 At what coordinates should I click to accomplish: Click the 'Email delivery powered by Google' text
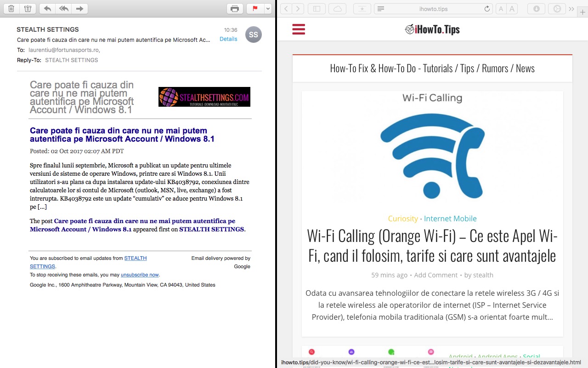(221, 262)
